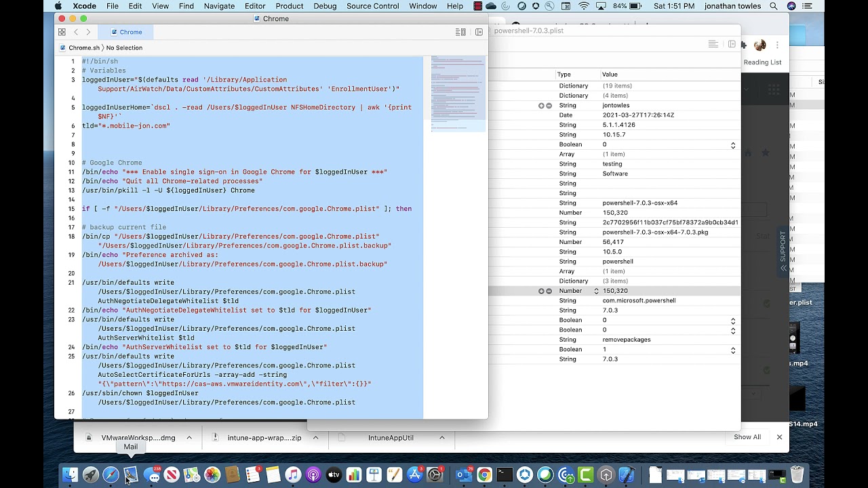
Task: Close the downloads bar
Action: point(779,437)
